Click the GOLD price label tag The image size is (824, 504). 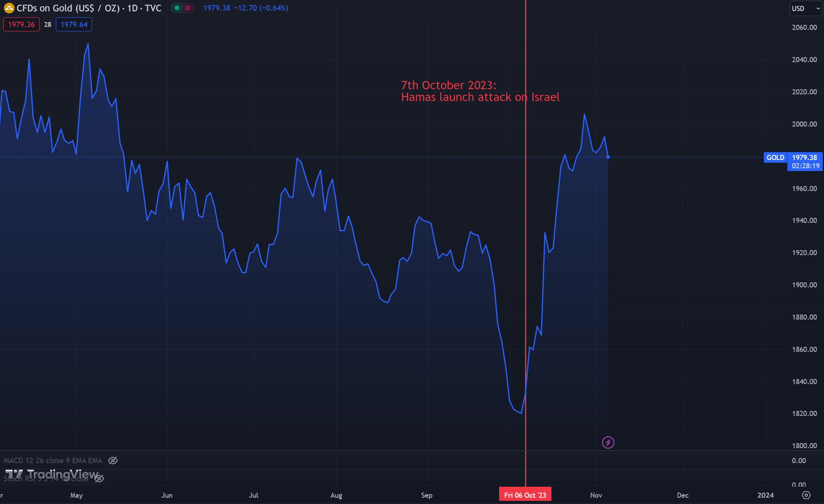775,158
